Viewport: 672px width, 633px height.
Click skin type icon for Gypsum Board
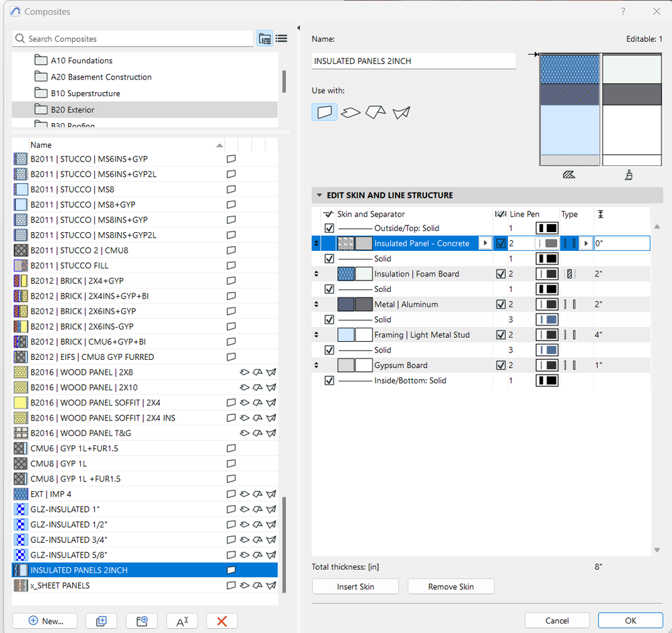(570, 365)
